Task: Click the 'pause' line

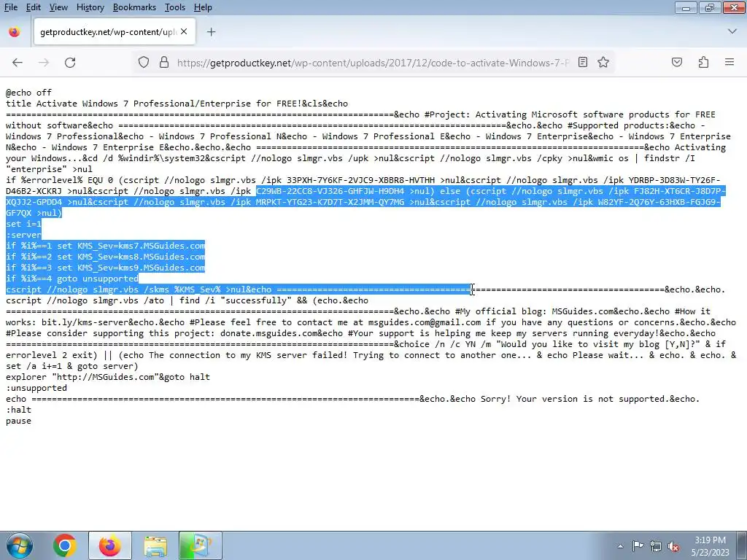Action: [x=18, y=421]
